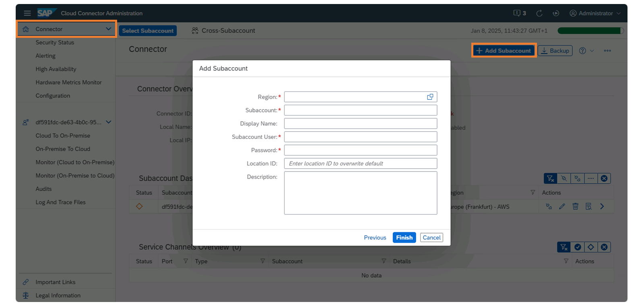
Task: Click the Backup button
Action: click(555, 50)
